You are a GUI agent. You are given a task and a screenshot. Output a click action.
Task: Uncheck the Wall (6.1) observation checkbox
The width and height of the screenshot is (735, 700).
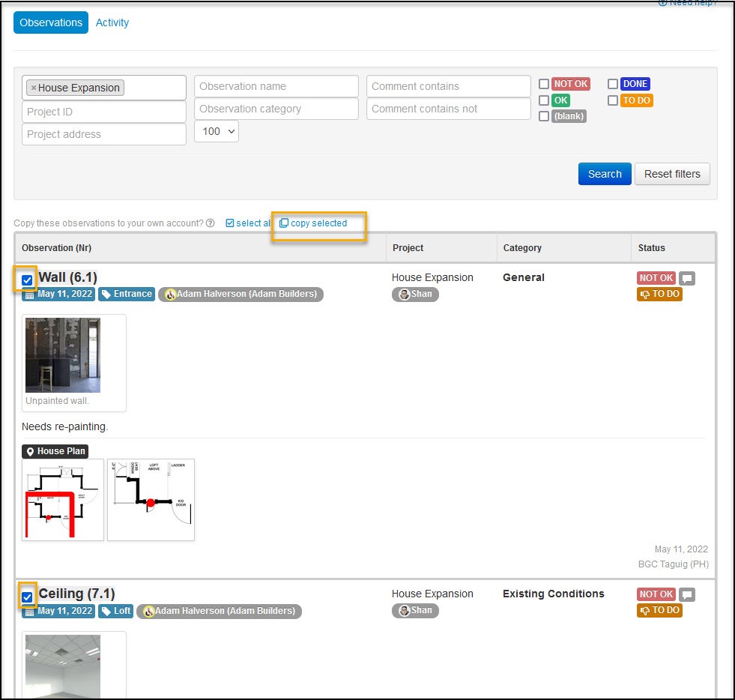pyautogui.click(x=27, y=280)
